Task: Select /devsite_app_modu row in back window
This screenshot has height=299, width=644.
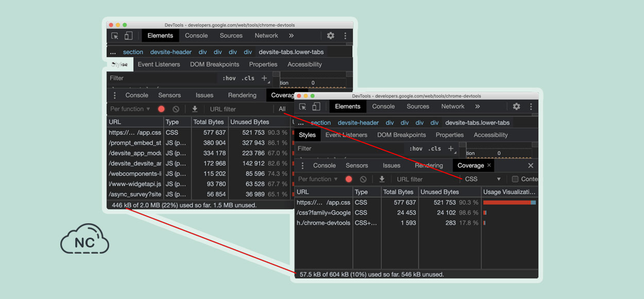Action: click(200, 153)
